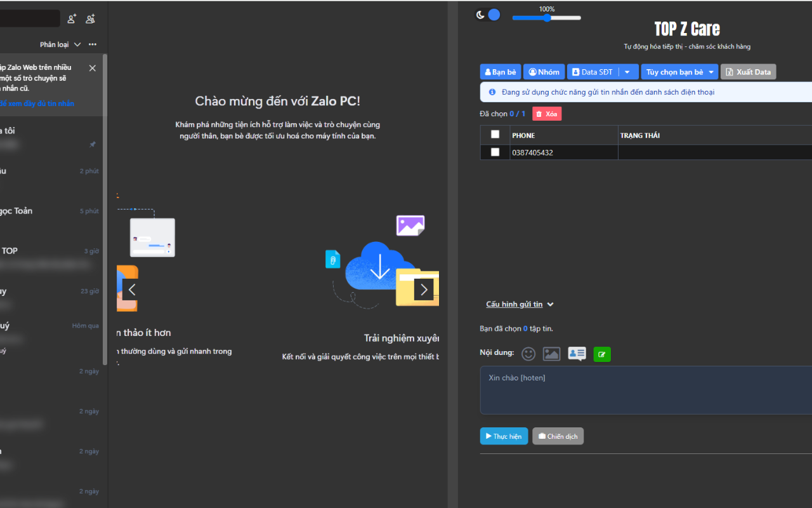The height and width of the screenshot is (508, 812).
Task: Go to the next welcome slide
Action: [x=424, y=290]
